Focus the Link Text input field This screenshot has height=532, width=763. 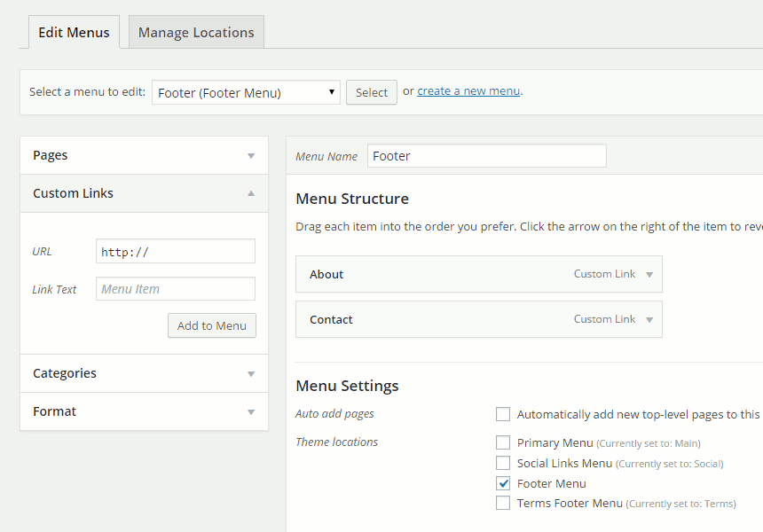(176, 289)
